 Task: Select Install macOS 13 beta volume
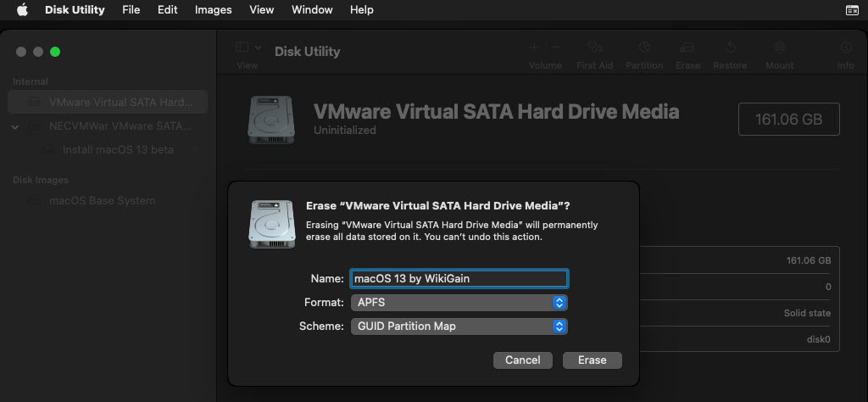click(108, 149)
